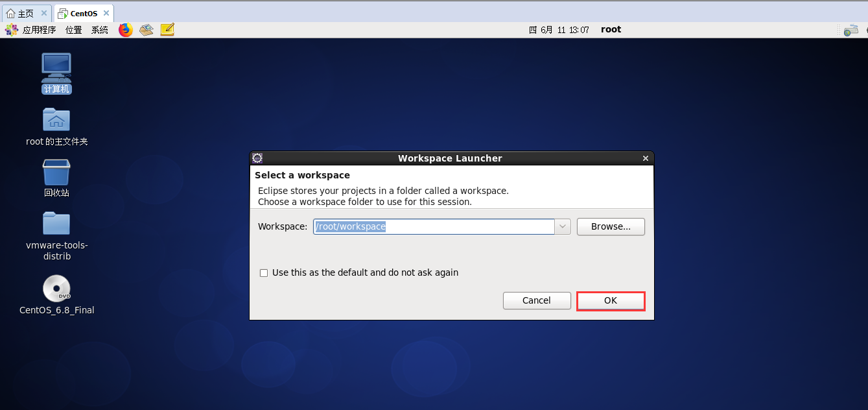Image resolution: width=868 pixels, height=410 pixels.
Task: Open the root user menu in the panel
Action: click(611, 29)
